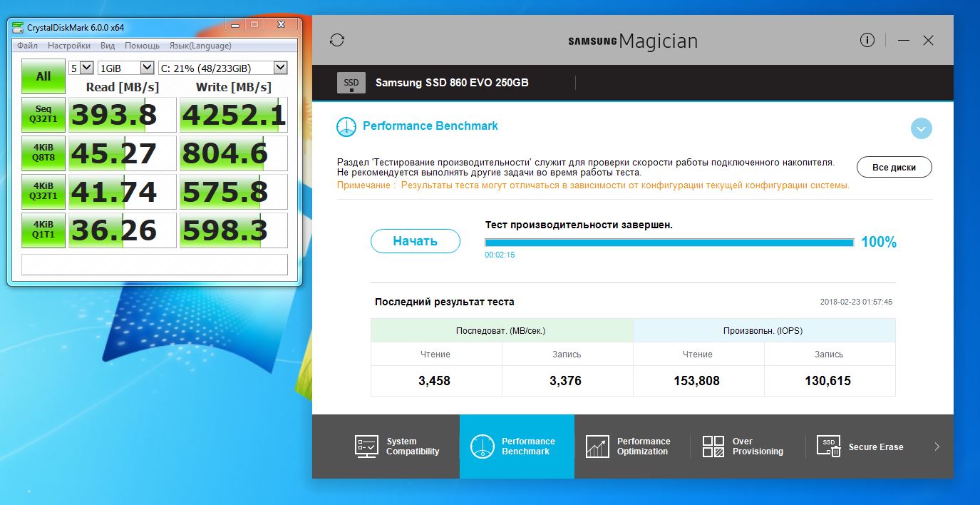Click the Secure Erase SSD trash icon
The height and width of the screenshot is (505, 980).
click(829, 447)
